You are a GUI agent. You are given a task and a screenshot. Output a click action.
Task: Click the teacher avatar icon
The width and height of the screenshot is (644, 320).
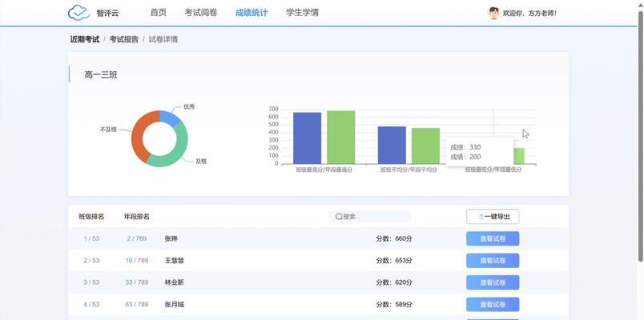(x=493, y=13)
